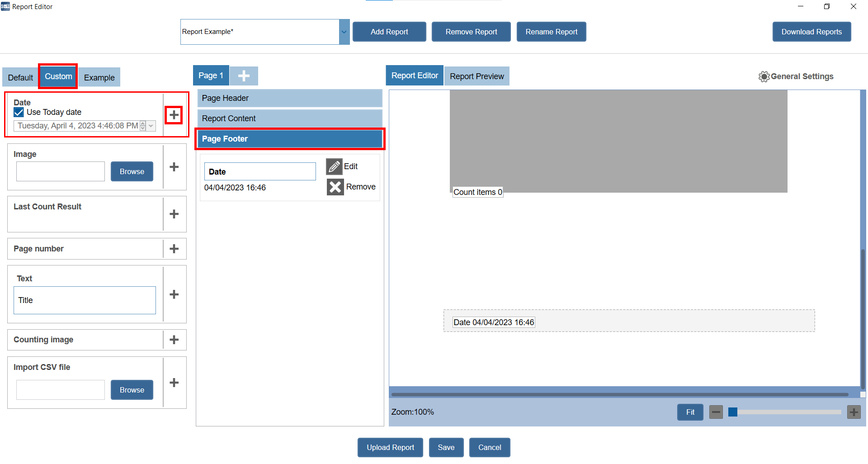The height and width of the screenshot is (464, 868).
Task: Add Last Count Result using plus icon
Action: pyautogui.click(x=174, y=214)
